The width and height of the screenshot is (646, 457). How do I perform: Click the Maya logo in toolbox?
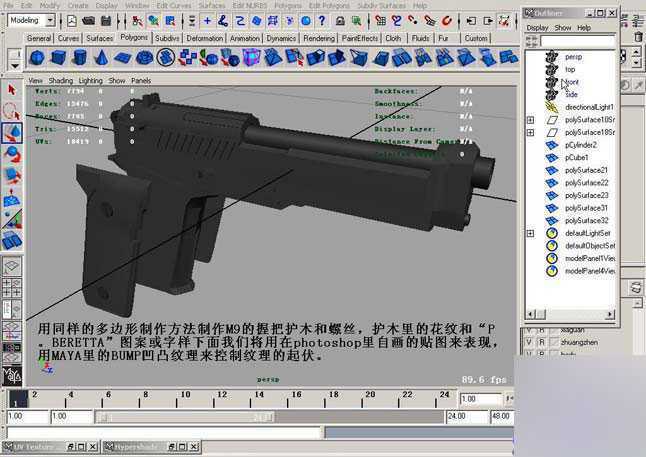coord(12,375)
